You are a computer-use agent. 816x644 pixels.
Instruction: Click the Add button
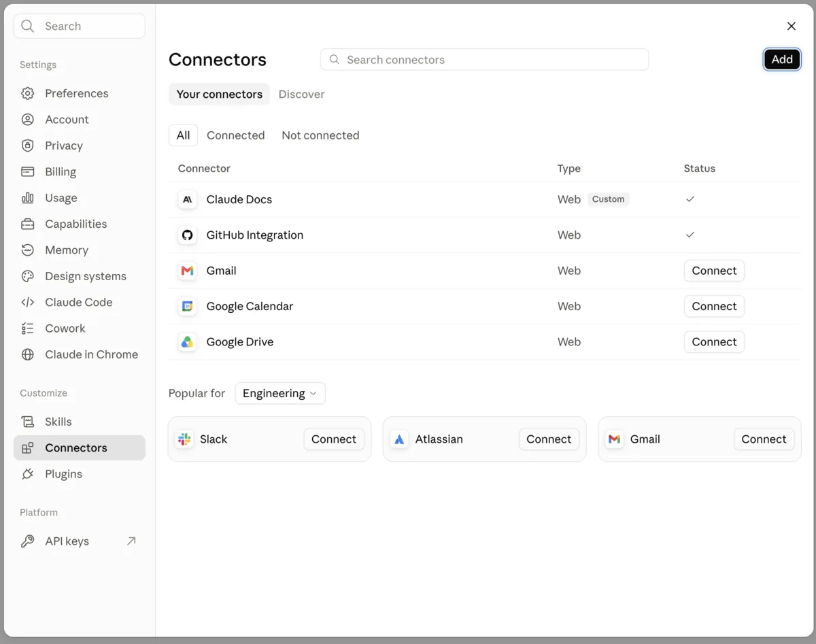[x=782, y=60]
